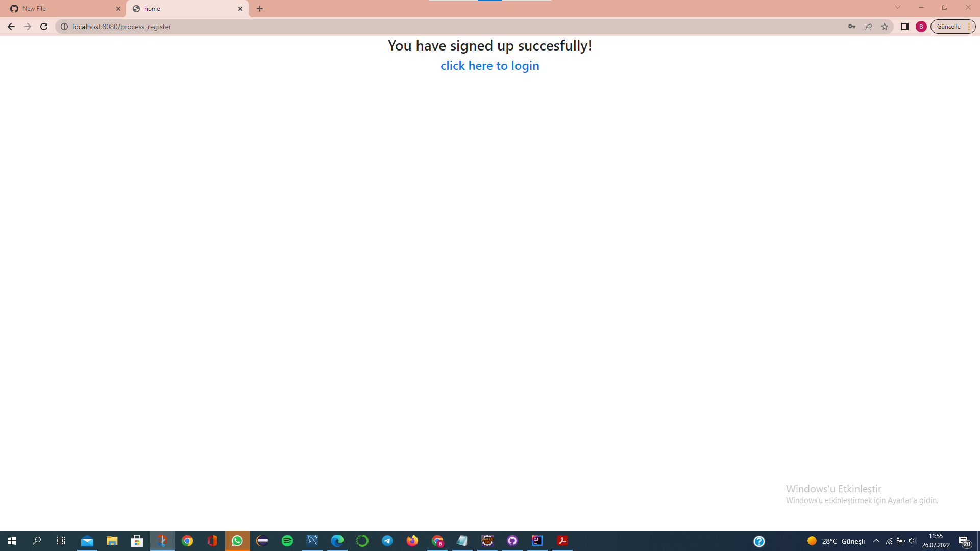Open the password manager key icon

[852, 27]
